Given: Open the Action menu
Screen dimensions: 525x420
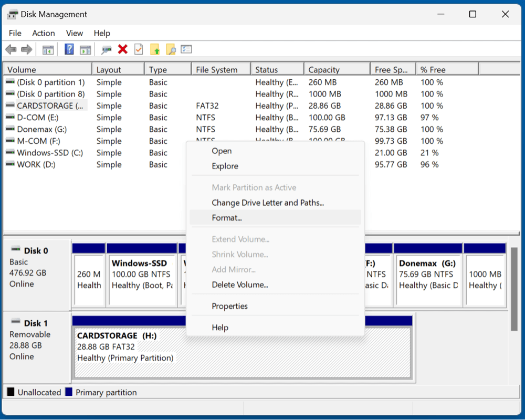Looking at the screenshot, I should [44, 33].
